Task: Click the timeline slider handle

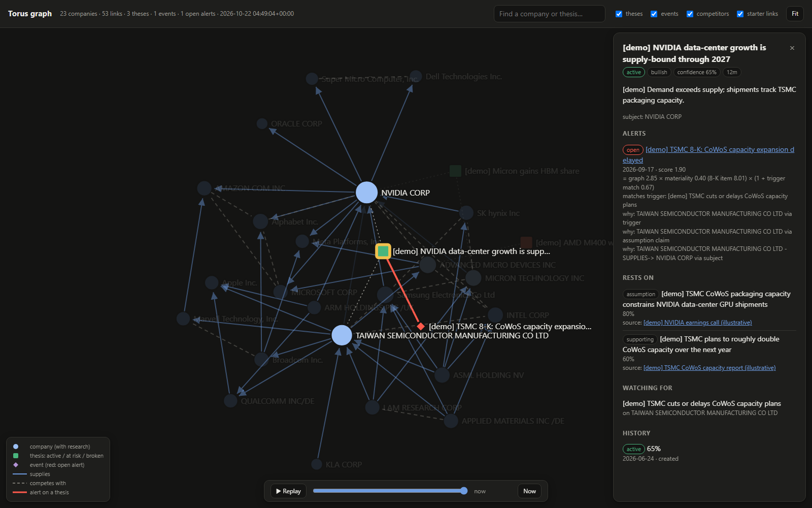Action: click(x=464, y=491)
